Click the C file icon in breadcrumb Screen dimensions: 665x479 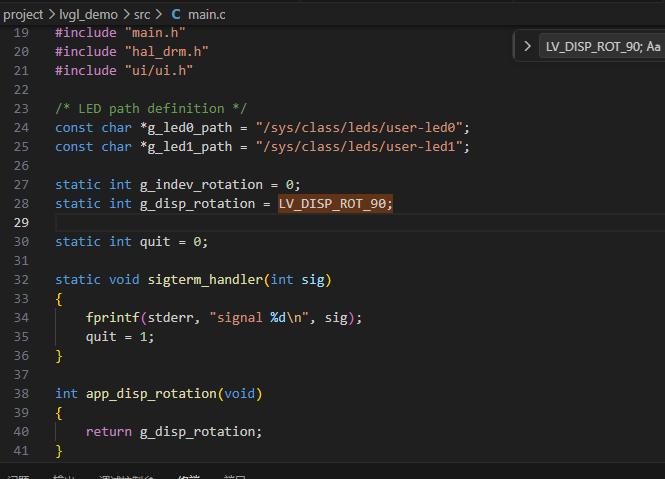(176, 14)
